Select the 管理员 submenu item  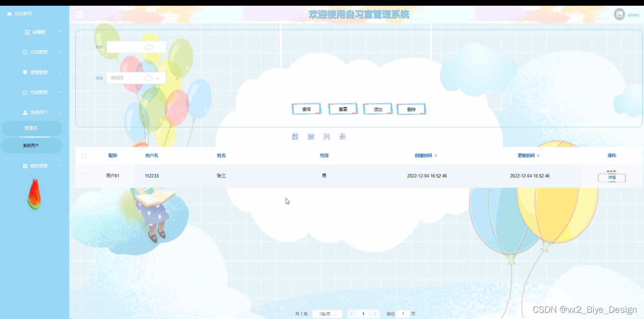pos(31,128)
